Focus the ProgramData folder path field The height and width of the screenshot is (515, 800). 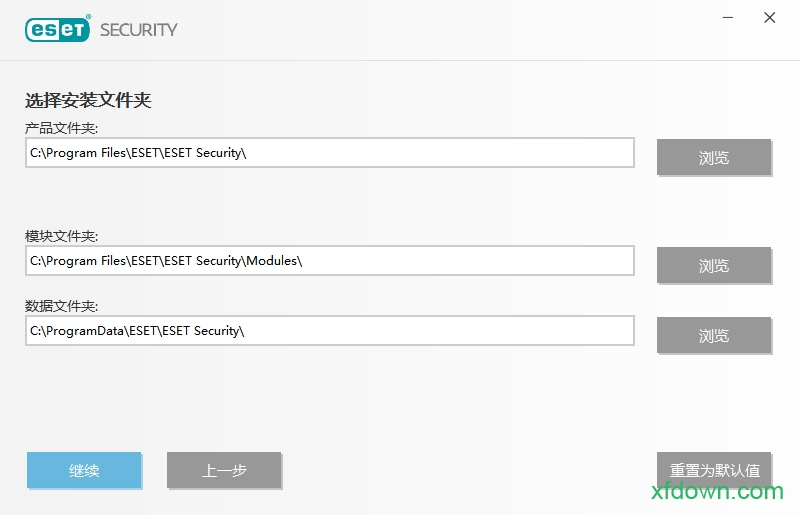[x=330, y=331]
